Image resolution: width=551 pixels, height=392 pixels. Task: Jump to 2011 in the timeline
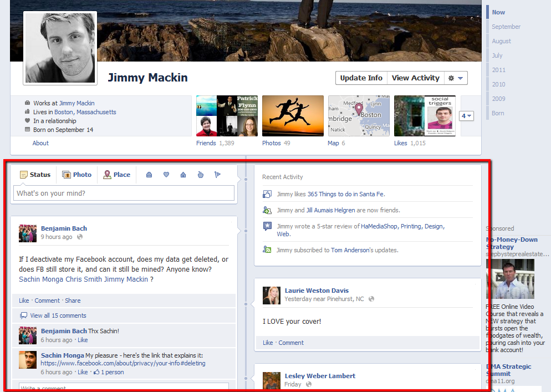(499, 70)
